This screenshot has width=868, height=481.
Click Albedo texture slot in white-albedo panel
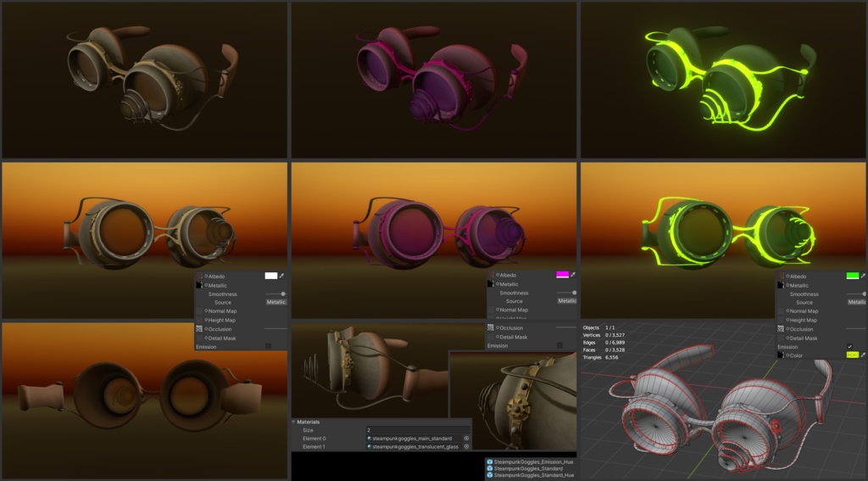[x=199, y=276]
